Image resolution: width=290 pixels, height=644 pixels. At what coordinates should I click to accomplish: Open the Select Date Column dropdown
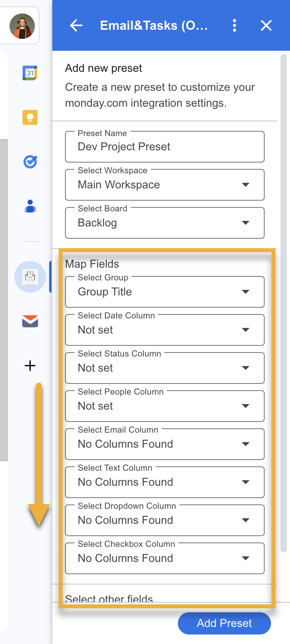click(x=164, y=330)
